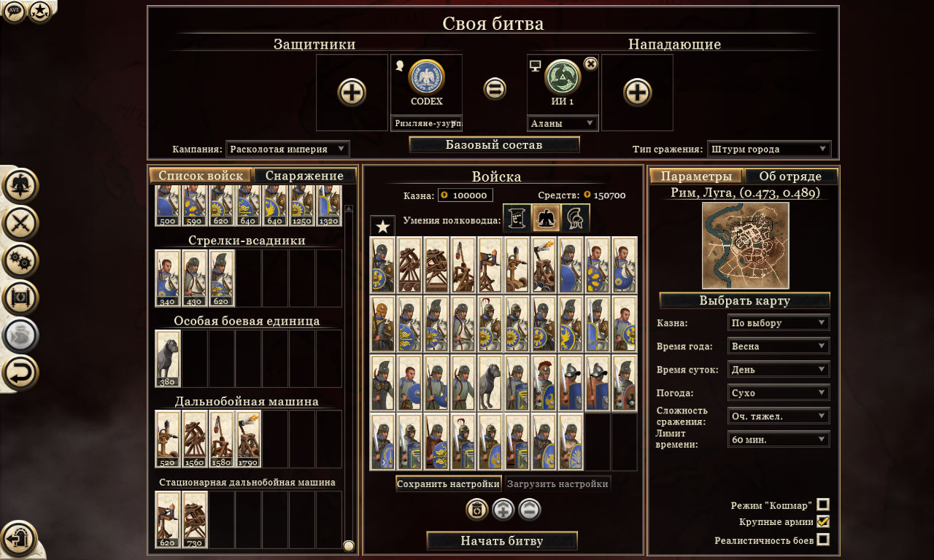The image size is (934, 560).
Task: Click the exit door icon in bottom-left corner
Action: pyautogui.click(x=19, y=538)
